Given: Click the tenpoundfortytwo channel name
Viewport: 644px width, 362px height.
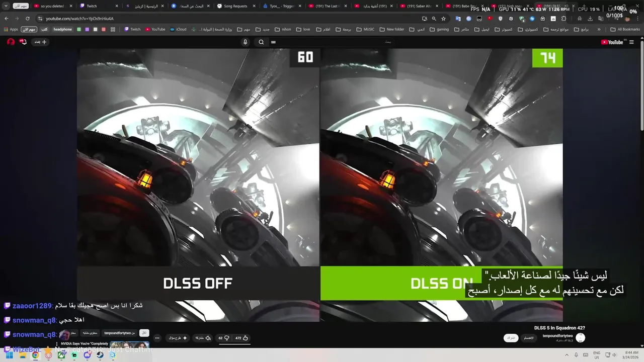Looking at the screenshot, I should pyautogui.click(x=557, y=336).
